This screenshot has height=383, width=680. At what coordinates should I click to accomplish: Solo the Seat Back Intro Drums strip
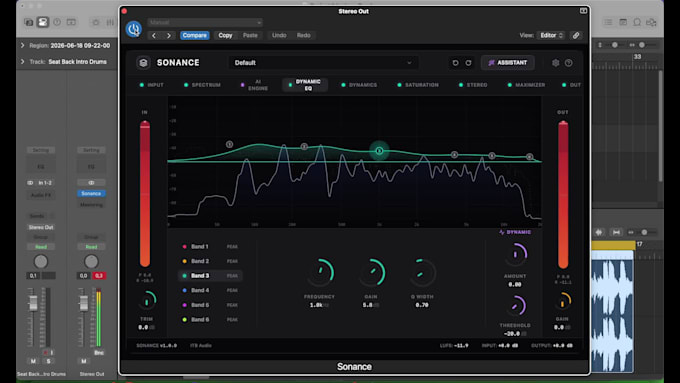[48, 361]
